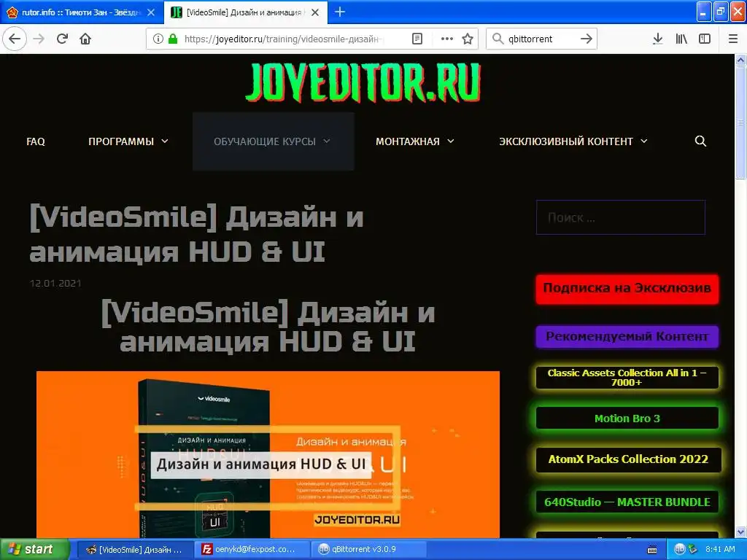Show site information icon in address bar
The height and width of the screenshot is (560, 747).
pos(158,39)
